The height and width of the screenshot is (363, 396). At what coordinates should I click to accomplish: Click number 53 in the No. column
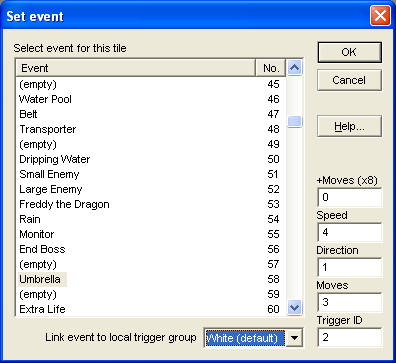[273, 204]
